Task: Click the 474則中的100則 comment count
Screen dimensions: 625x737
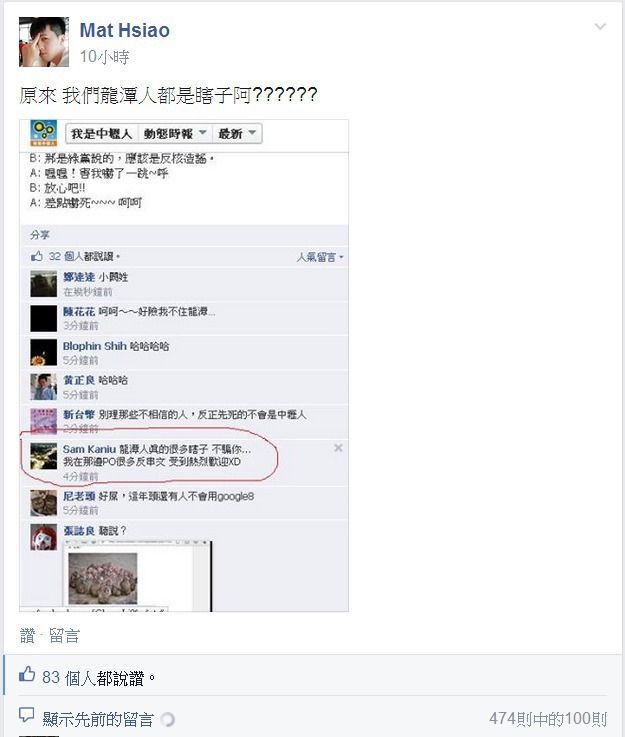Action: click(548, 719)
